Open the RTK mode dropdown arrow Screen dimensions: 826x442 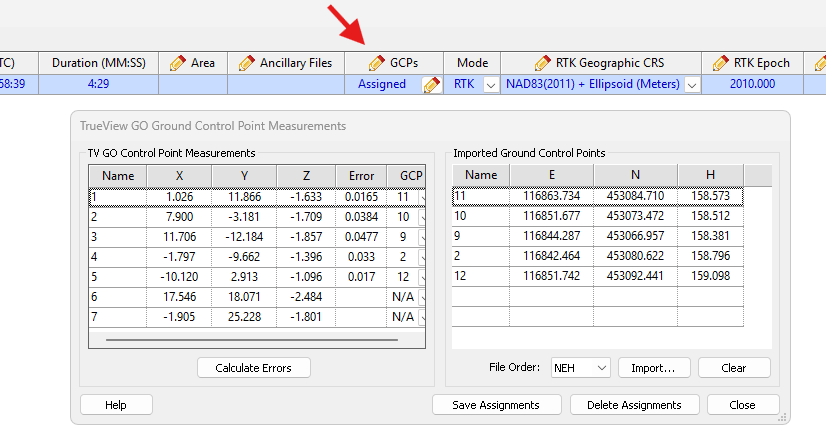coord(491,85)
